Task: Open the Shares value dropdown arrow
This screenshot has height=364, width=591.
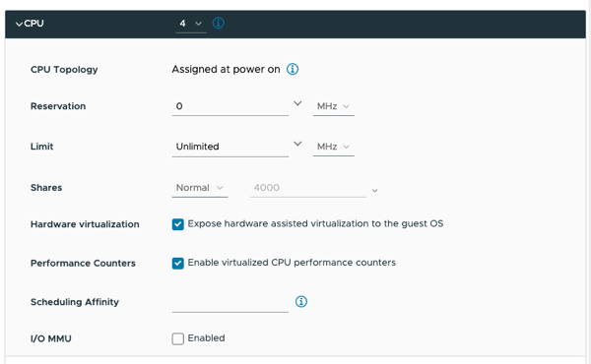Action: pos(374,191)
